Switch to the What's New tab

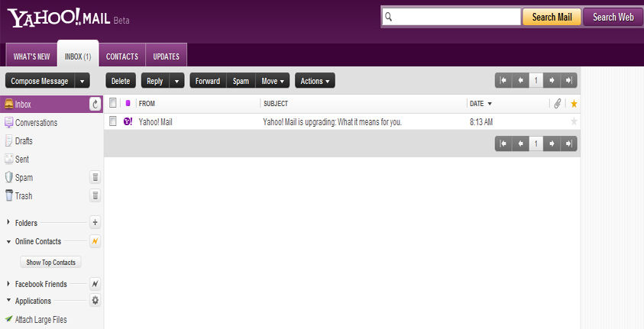point(31,56)
